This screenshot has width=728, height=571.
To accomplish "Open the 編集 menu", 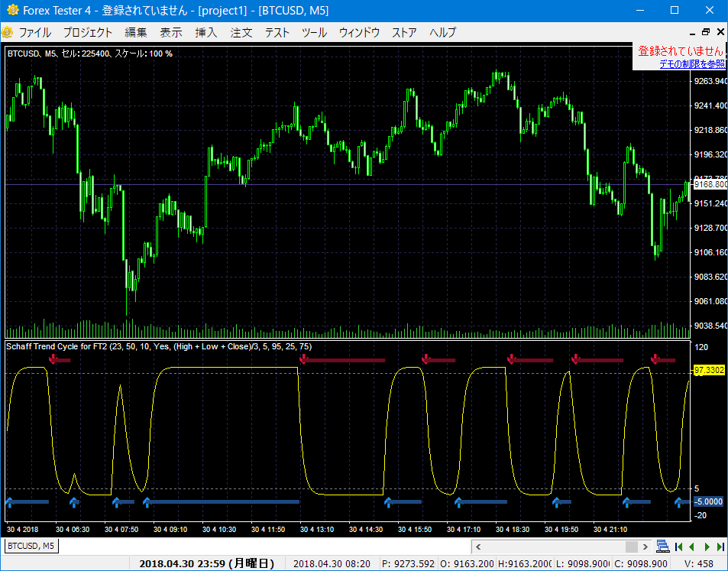I will tap(136, 33).
